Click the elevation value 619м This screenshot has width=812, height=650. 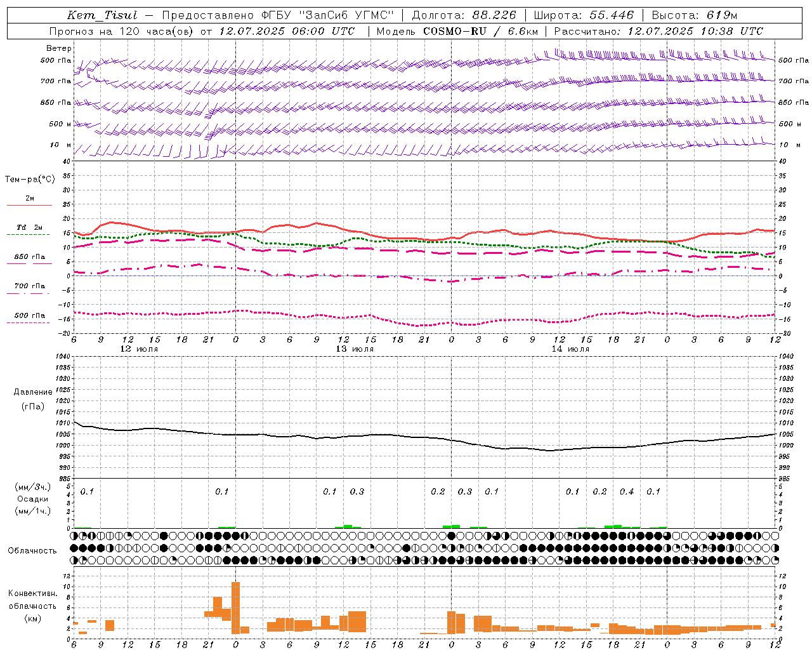(x=722, y=15)
